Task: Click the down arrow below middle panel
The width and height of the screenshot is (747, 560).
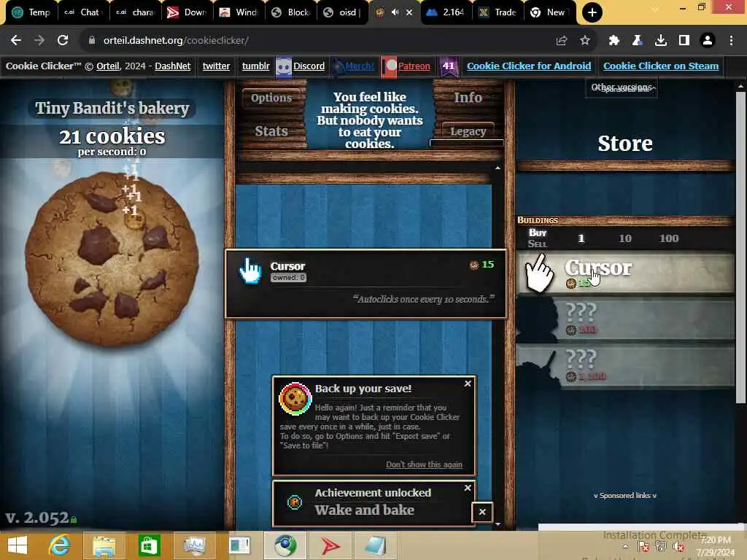Action: coord(498,524)
